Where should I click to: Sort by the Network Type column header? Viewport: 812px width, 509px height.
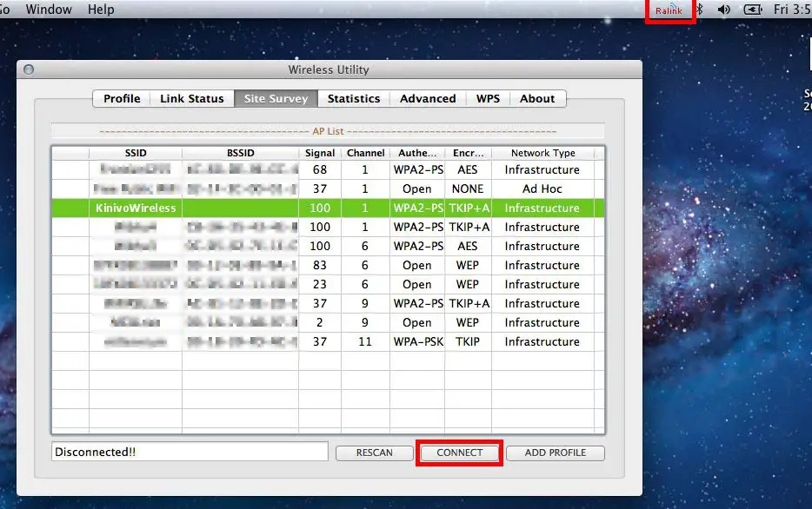(542, 153)
